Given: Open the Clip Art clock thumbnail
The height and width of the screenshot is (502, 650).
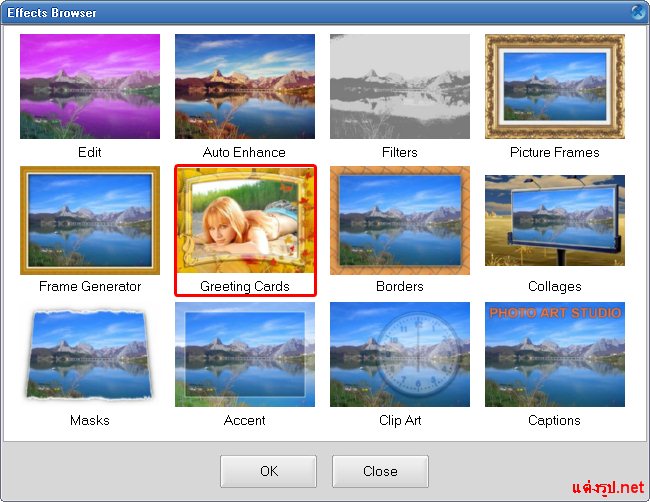Looking at the screenshot, I should pos(400,354).
